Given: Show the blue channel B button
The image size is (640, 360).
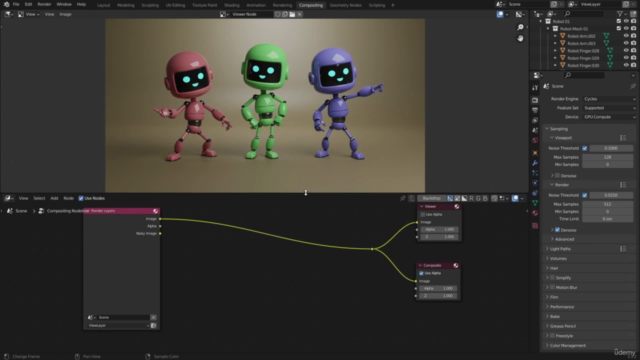Looking at the screenshot, I should point(485,198).
